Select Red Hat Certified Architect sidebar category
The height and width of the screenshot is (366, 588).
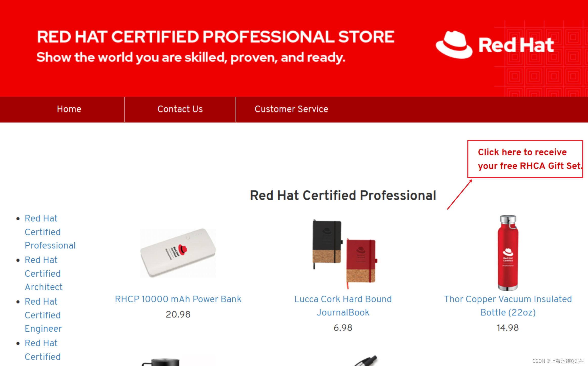coord(43,273)
